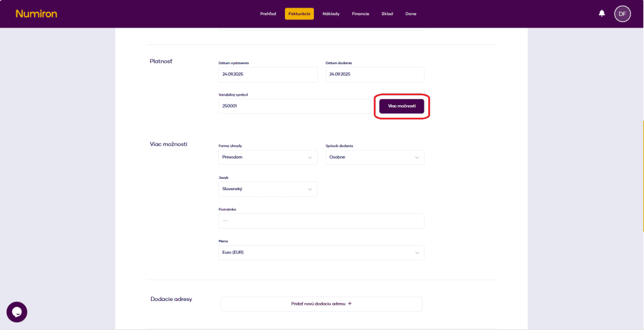Expand the Forma úhrady dropdown

[267, 157]
